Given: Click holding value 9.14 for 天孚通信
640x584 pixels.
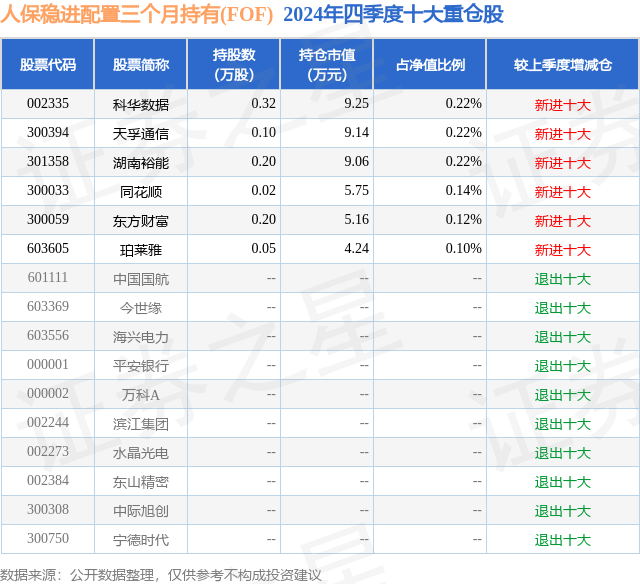Looking at the screenshot, I should [356, 133].
